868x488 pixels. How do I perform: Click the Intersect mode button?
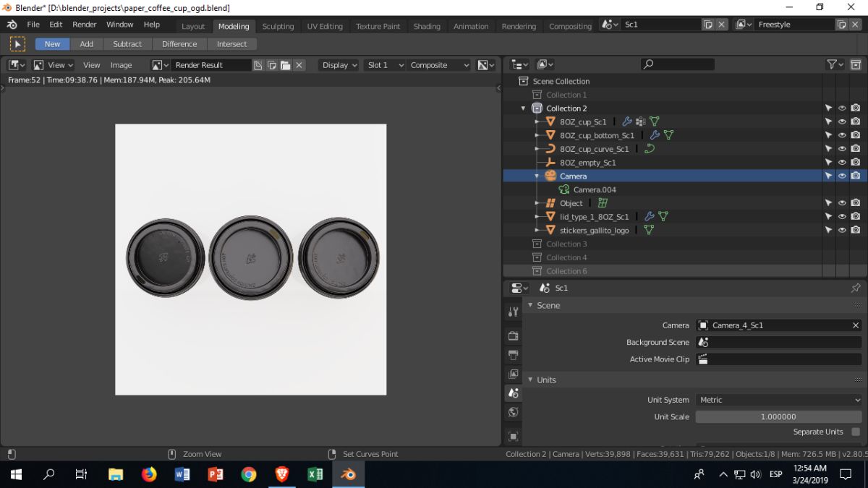(231, 44)
